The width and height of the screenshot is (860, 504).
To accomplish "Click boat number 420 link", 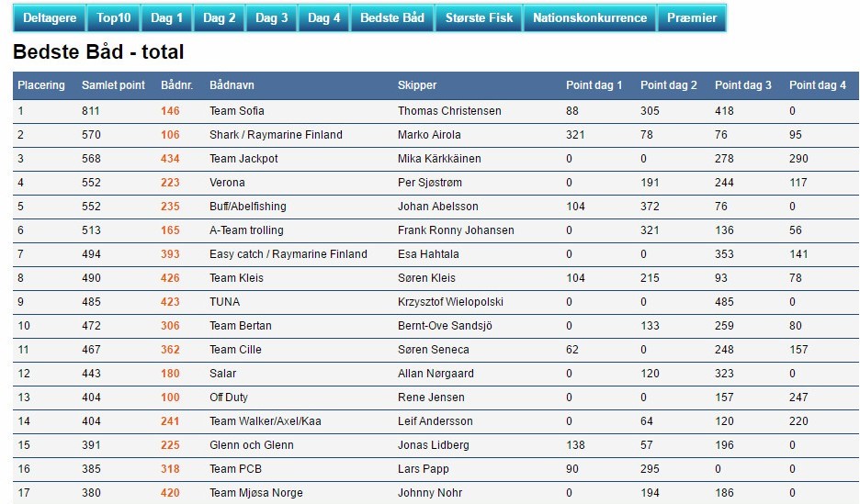I will [170, 493].
